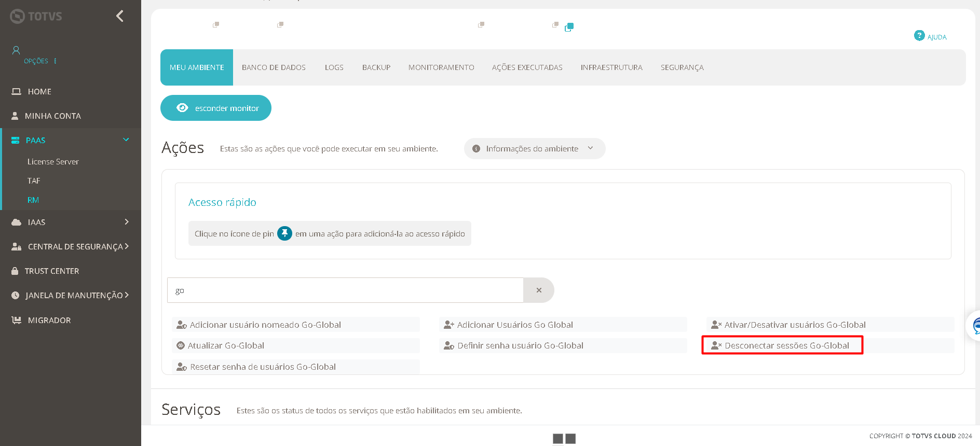Screen dimensions: 980x446
Task: Open the user profile icon
Action: click(16, 50)
